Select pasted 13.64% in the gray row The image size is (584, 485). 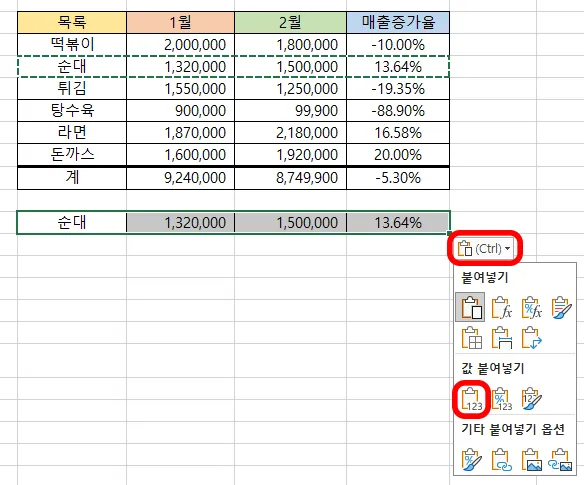coord(398,222)
